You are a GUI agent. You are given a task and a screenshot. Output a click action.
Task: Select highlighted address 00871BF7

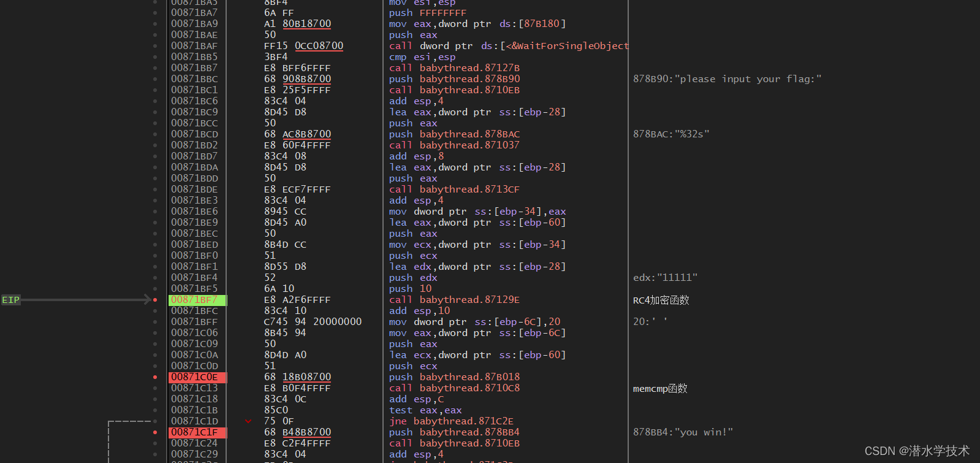(x=197, y=300)
